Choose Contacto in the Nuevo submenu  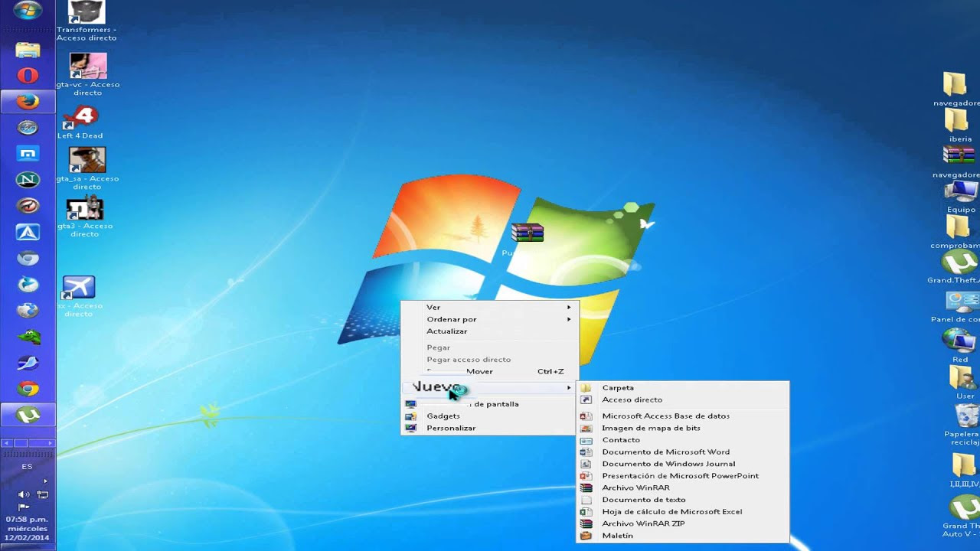point(683,440)
